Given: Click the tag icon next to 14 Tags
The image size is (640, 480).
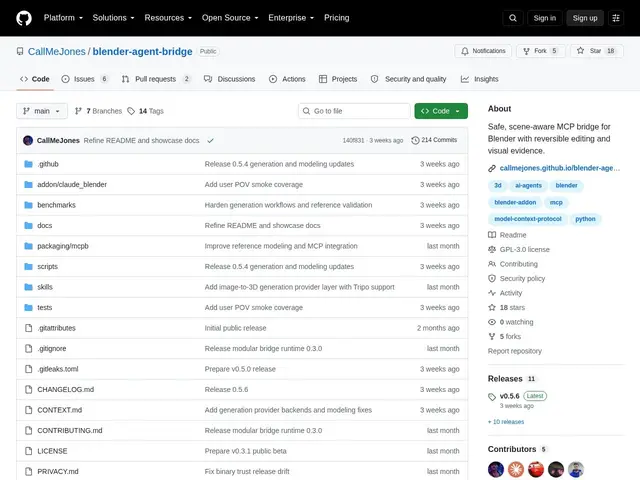Looking at the screenshot, I should pos(131,111).
